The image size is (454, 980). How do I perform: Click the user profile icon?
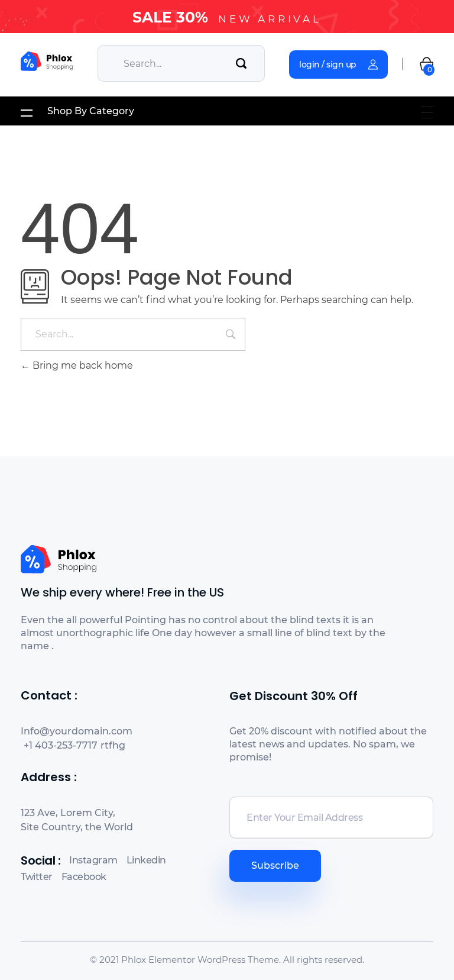(x=373, y=65)
